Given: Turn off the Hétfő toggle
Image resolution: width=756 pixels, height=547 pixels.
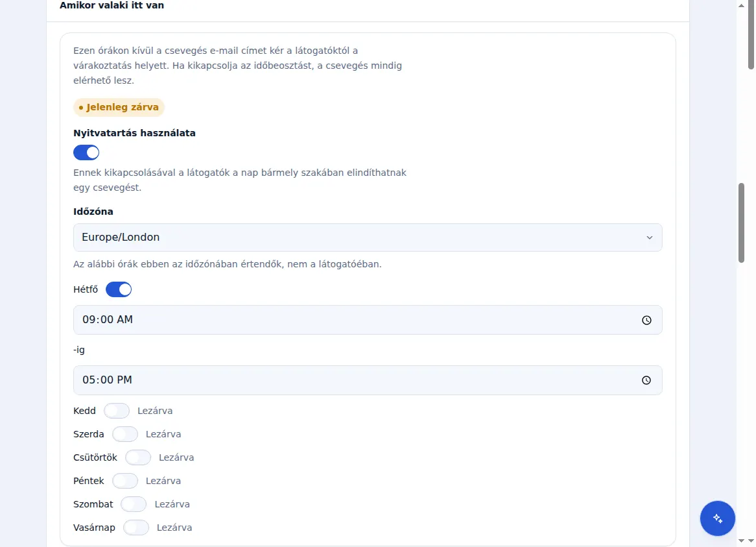Looking at the screenshot, I should point(119,289).
